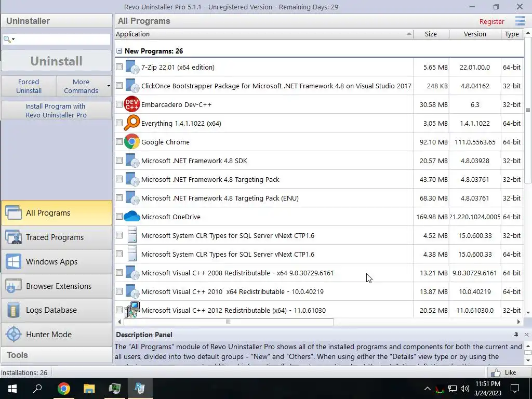Open the More Commands dropdown arrow
Viewport: 532px width, 399px height.
coord(109,86)
